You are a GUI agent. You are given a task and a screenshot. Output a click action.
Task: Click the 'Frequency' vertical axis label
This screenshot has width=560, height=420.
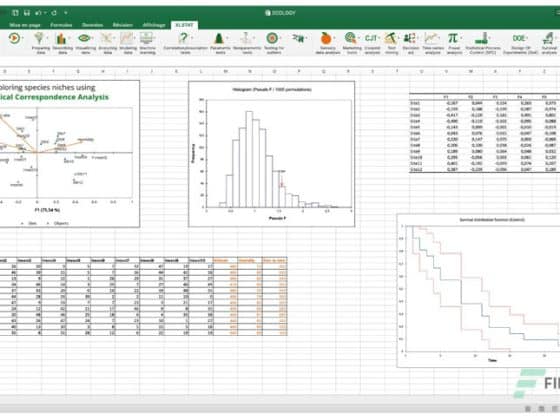[193, 154]
